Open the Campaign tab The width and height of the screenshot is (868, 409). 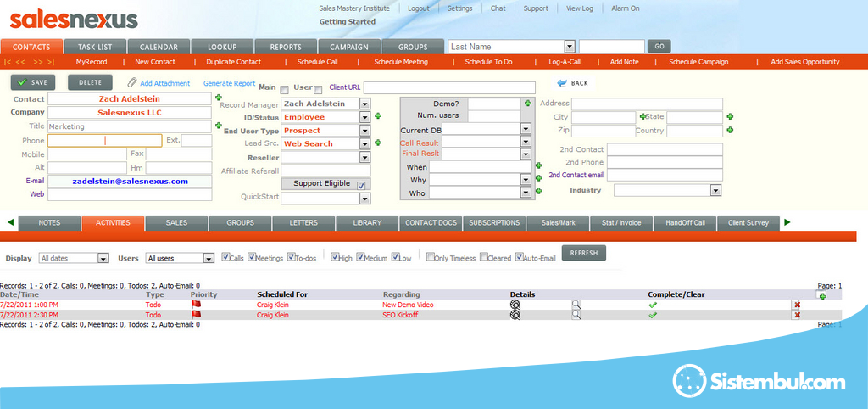[349, 48]
